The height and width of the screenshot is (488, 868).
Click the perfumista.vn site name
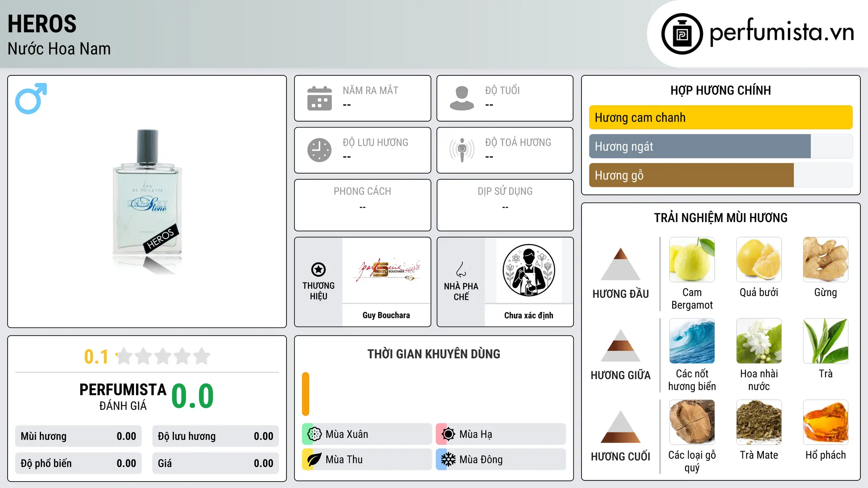782,32
